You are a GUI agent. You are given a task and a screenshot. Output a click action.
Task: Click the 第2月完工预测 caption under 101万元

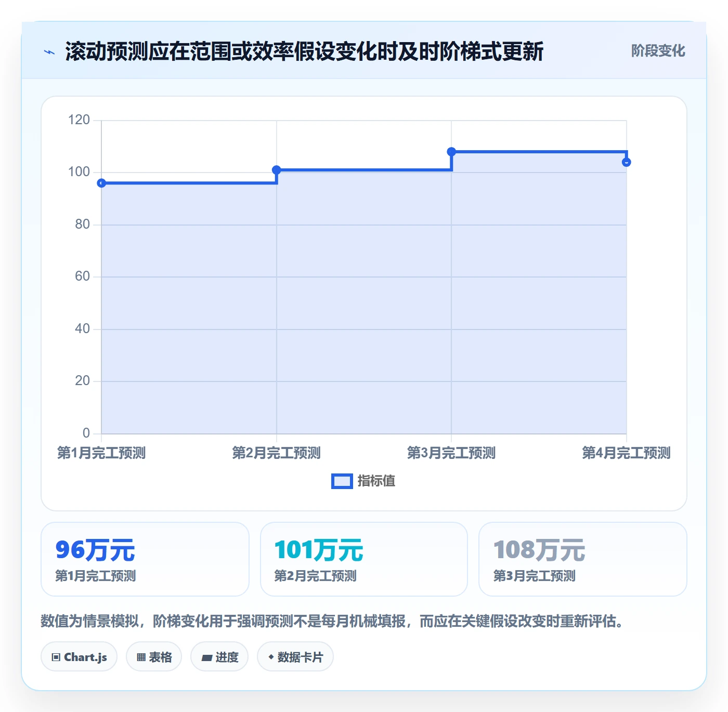click(315, 576)
